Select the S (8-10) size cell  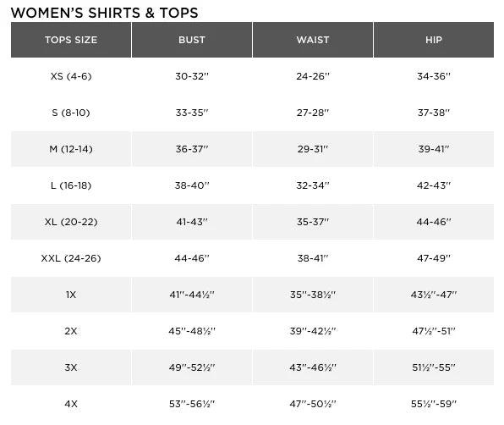[71, 113]
